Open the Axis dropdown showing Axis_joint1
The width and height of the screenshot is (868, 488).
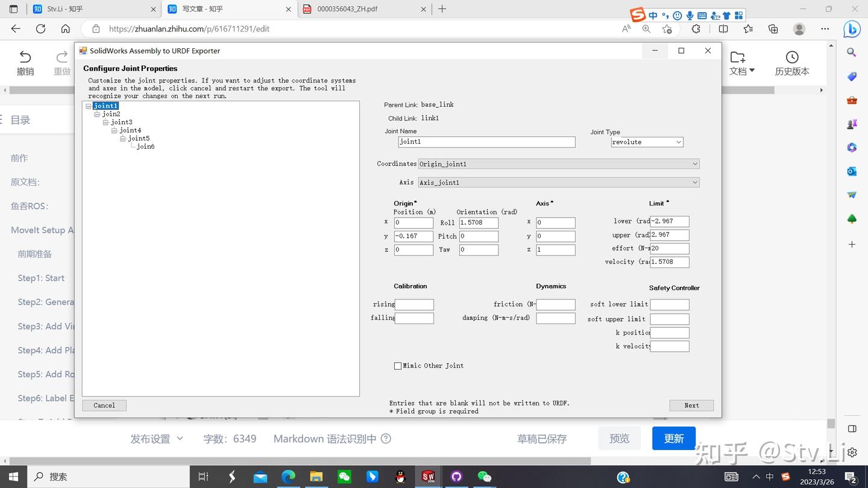559,183
